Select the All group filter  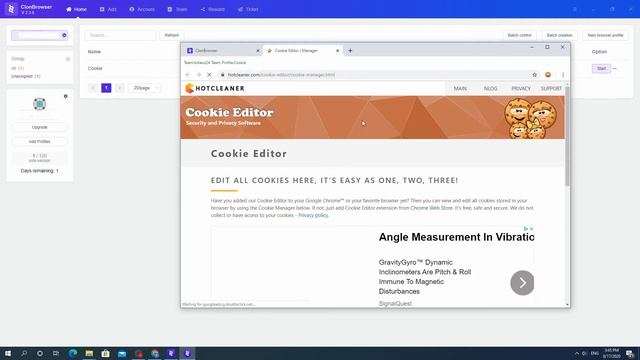point(18,68)
